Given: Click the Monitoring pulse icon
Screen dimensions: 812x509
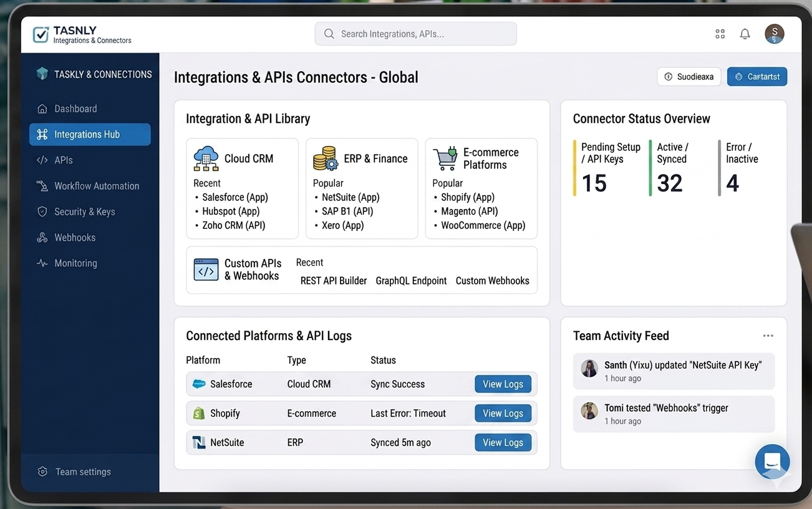Looking at the screenshot, I should (42, 263).
